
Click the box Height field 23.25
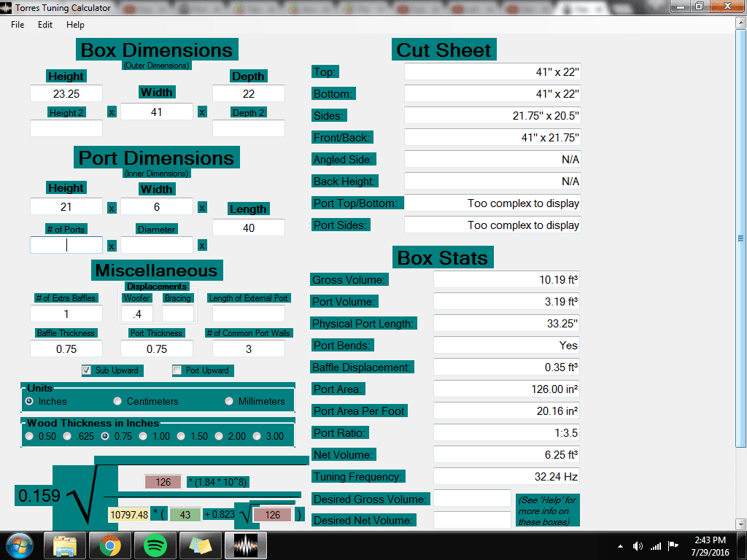(66, 93)
